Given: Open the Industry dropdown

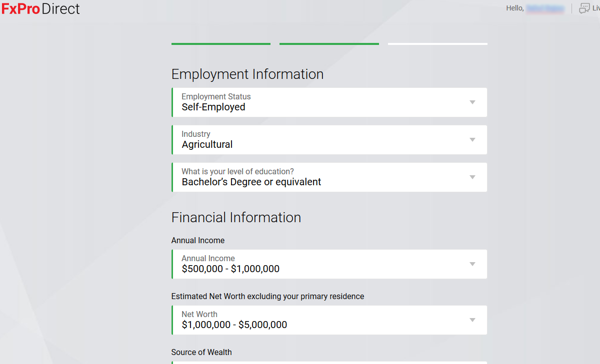Looking at the screenshot, I should click(329, 140).
